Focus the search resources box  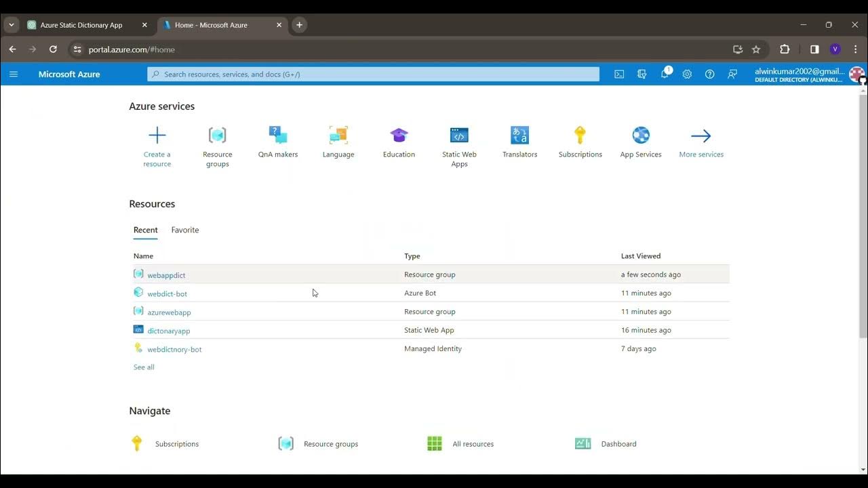[x=373, y=74]
